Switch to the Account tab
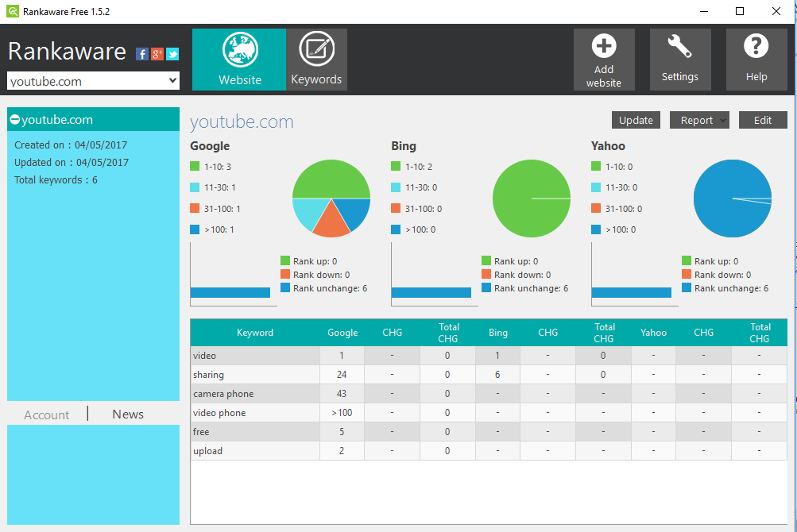This screenshot has width=797, height=532. (x=47, y=414)
